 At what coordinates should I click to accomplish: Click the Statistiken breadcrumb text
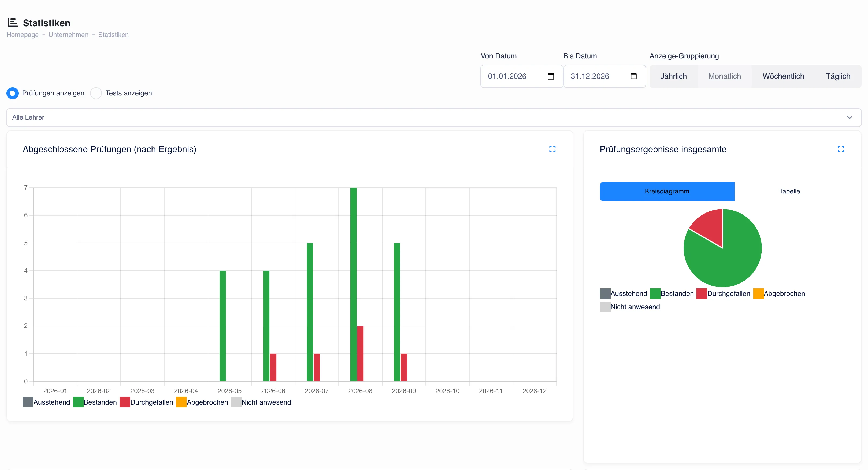click(113, 35)
